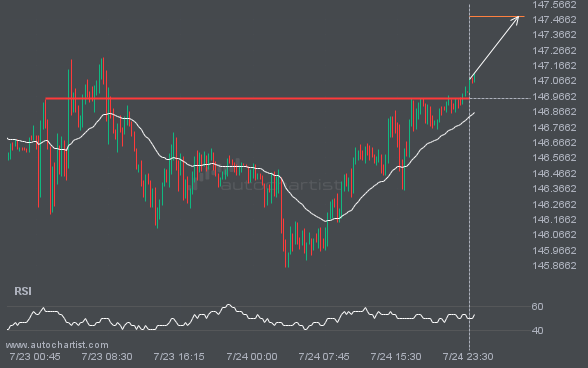Select the 7/24 23:30 time axis label
The height and width of the screenshot is (368, 588).
[468, 356]
